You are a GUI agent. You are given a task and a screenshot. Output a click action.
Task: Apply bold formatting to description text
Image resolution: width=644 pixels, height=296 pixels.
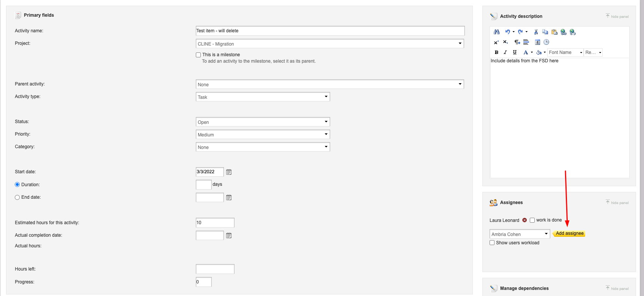click(496, 52)
